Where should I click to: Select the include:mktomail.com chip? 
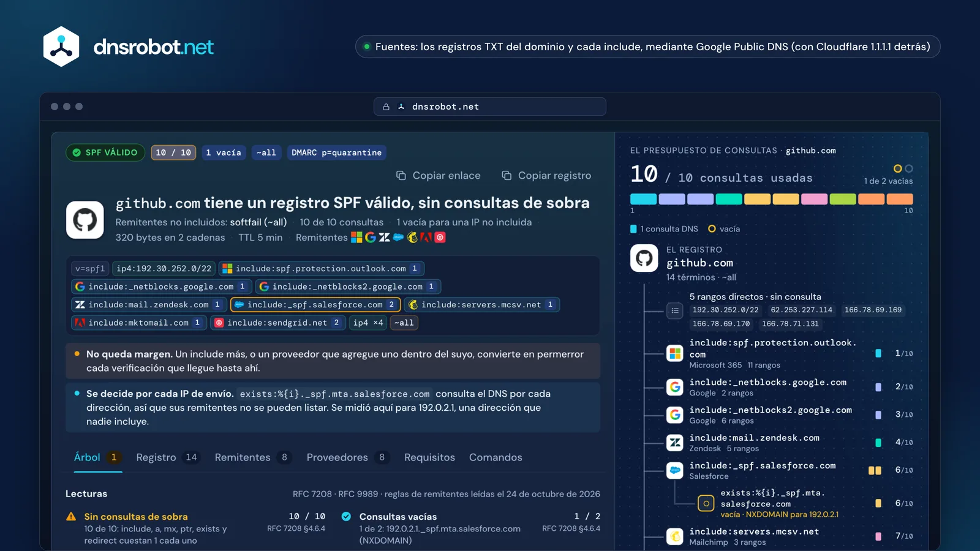139,323
